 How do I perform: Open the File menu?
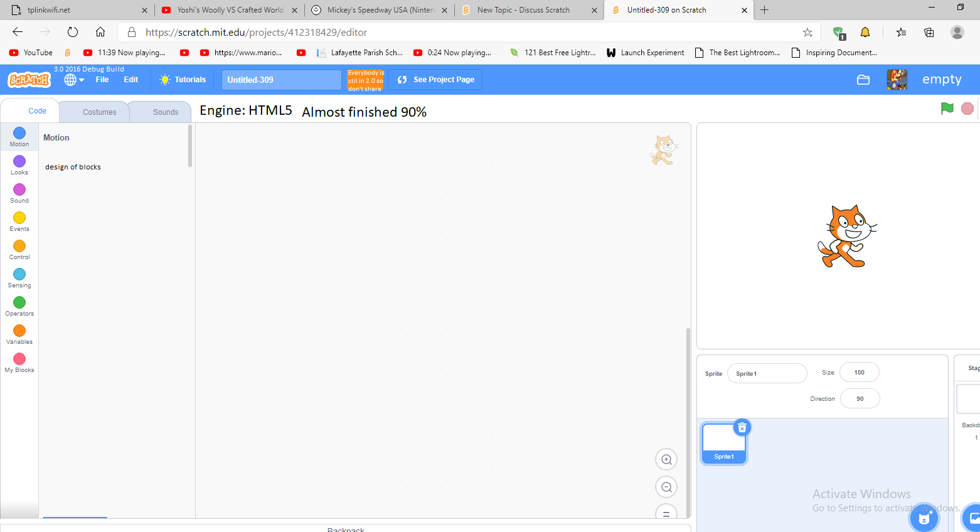pyautogui.click(x=102, y=80)
